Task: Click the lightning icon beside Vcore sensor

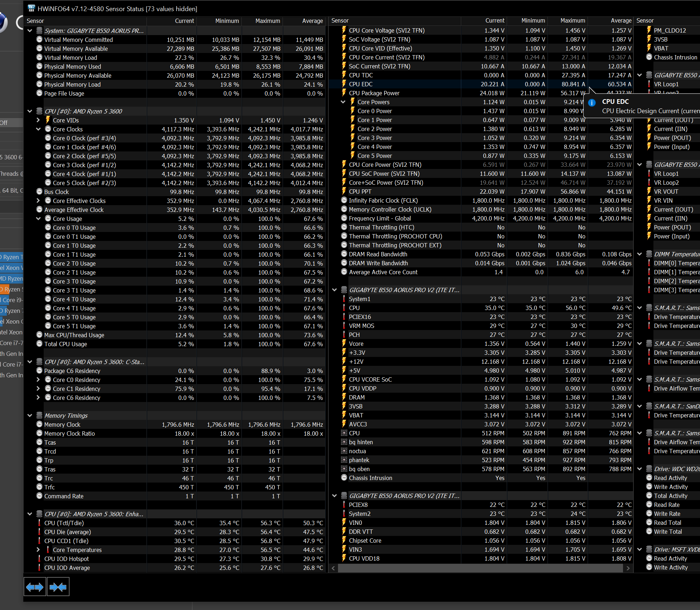Action: click(x=344, y=344)
